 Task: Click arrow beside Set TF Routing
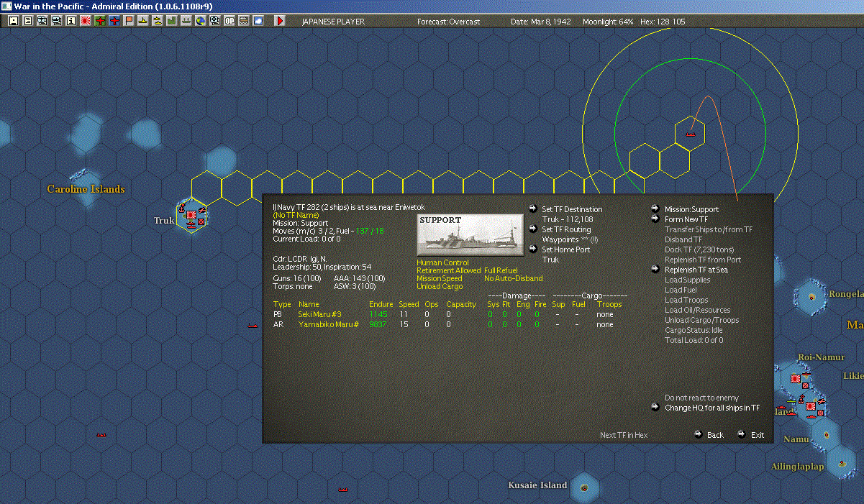coord(532,229)
